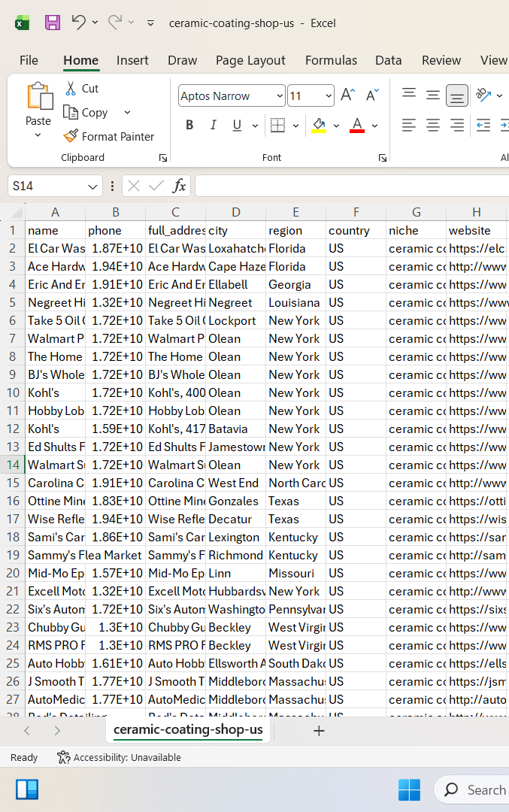Open the Customize Quick Access Toolbar menu

point(150,23)
